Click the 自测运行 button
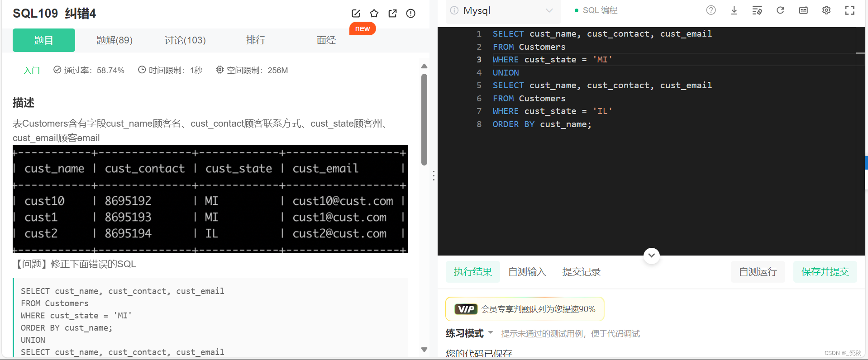 tap(758, 272)
